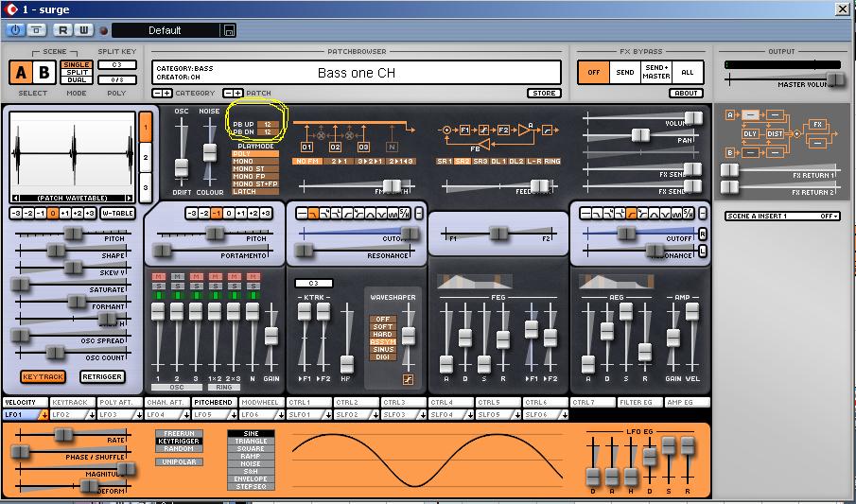Solo oscillator 1 in the mixer
This screenshot has width=856, height=504.
click(158, 287)
